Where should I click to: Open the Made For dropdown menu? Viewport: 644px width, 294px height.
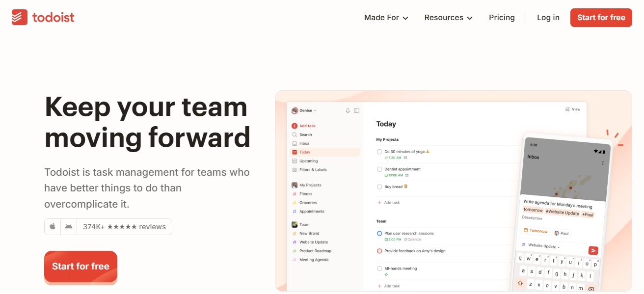point(386,18)
